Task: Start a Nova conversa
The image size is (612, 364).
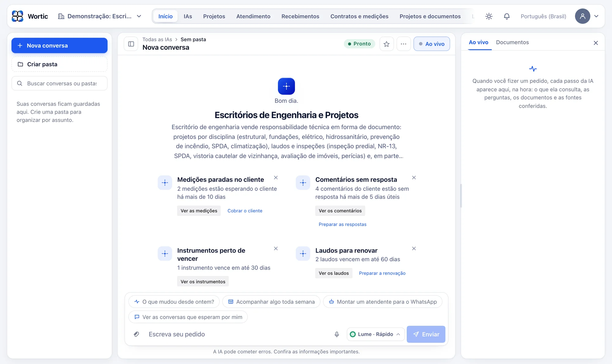Action: (59, 46)
